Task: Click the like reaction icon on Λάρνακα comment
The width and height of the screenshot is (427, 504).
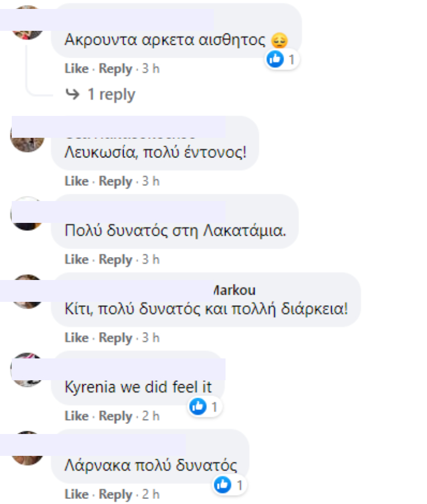Action: [223, 485]
